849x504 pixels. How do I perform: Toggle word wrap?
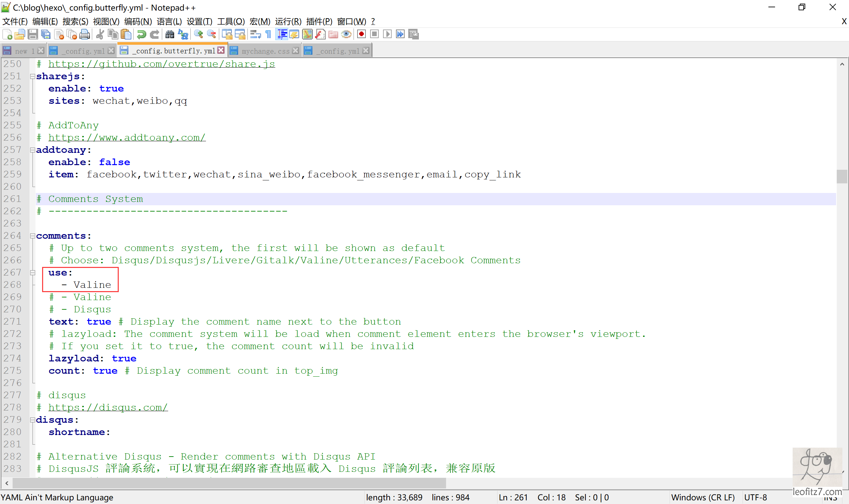(255, 34)
